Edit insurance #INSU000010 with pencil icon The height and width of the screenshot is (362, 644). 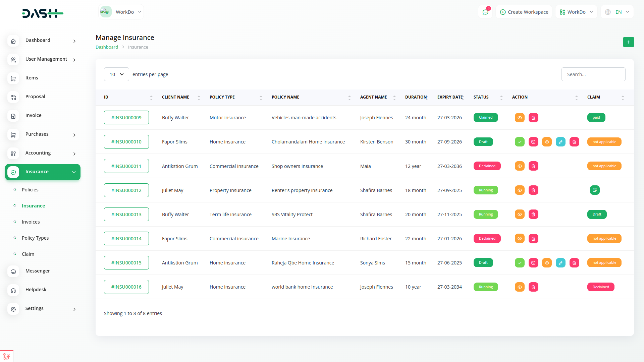click(x=560, y=142)
